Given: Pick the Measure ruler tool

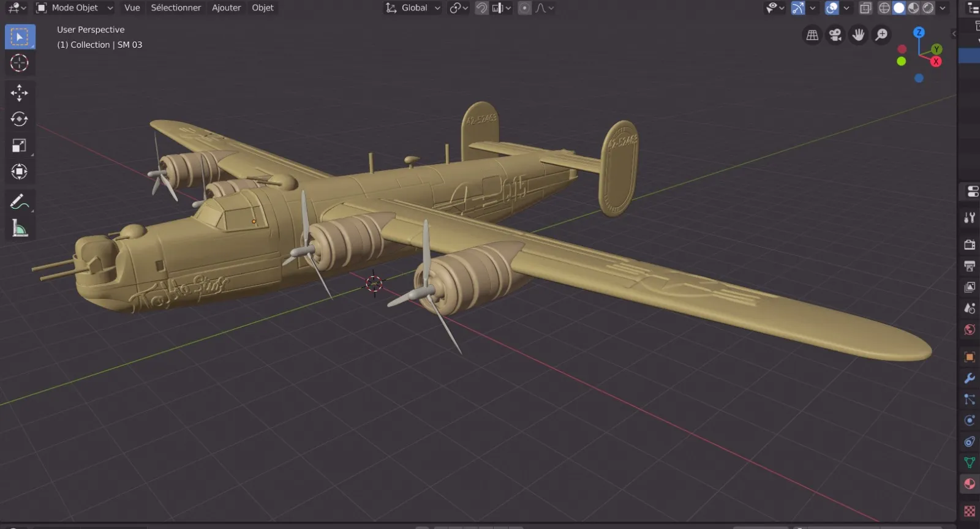Looking at the screenshot, I should (x=19, y=228).
